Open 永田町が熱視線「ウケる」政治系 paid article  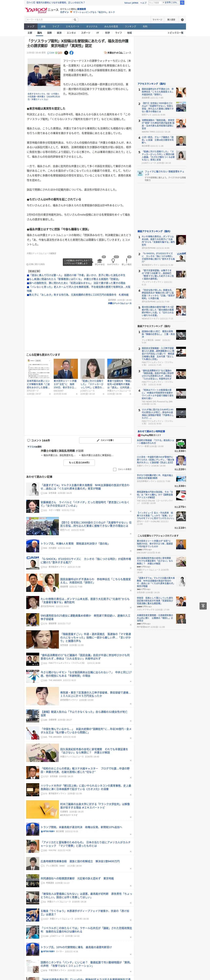[x=156, y=442]
